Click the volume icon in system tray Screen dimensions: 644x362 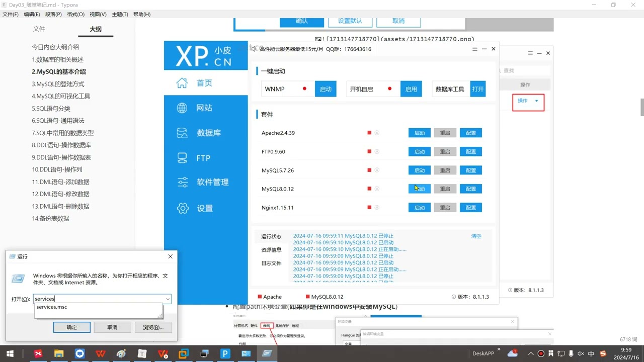pos(580,353)
